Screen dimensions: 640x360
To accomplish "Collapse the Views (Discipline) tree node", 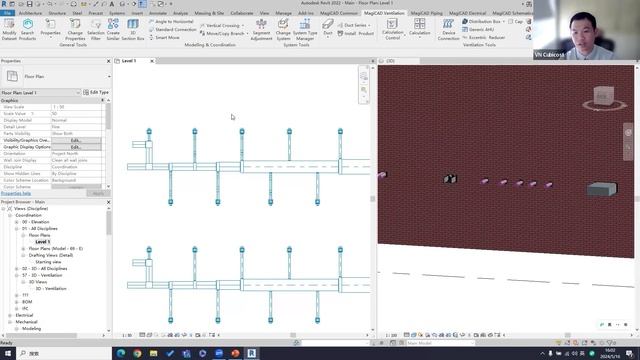I will 3,209.
